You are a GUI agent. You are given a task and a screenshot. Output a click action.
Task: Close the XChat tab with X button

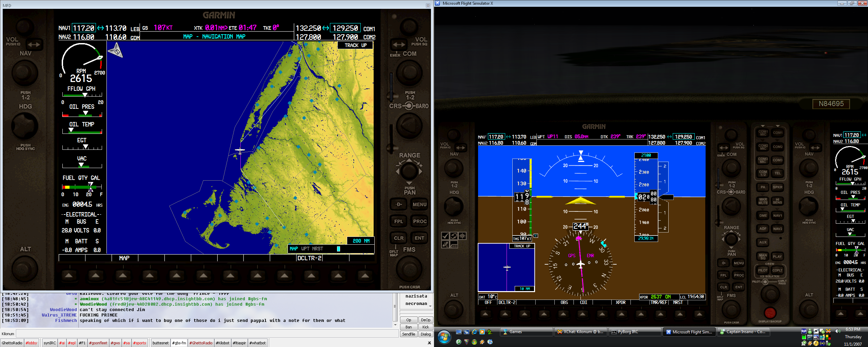[429, 343]
